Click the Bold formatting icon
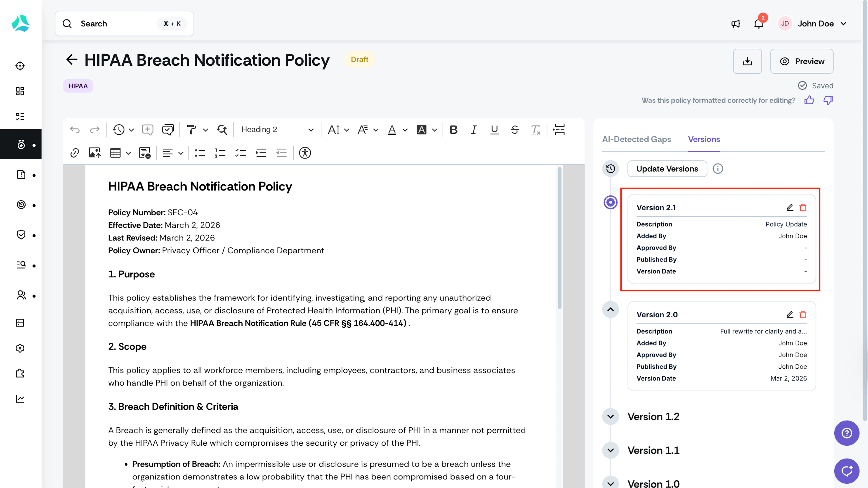 pos(453,129)
